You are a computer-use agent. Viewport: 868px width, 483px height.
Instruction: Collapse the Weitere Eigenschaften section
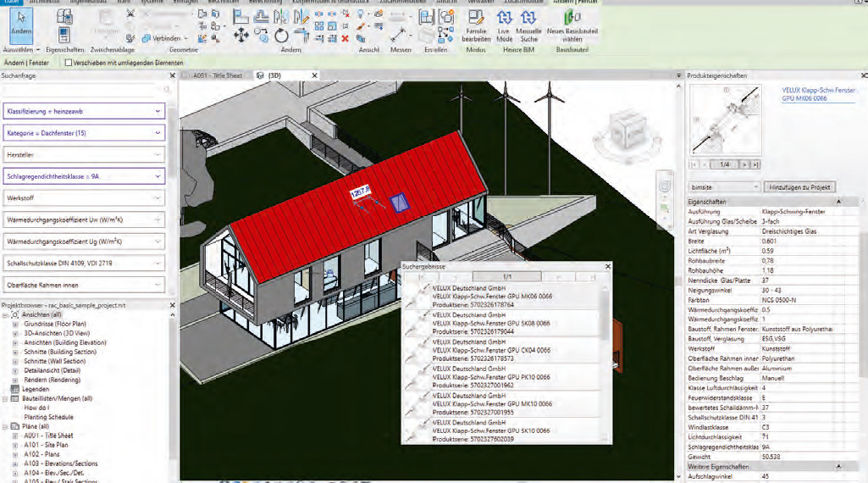(x=838, y=466)
